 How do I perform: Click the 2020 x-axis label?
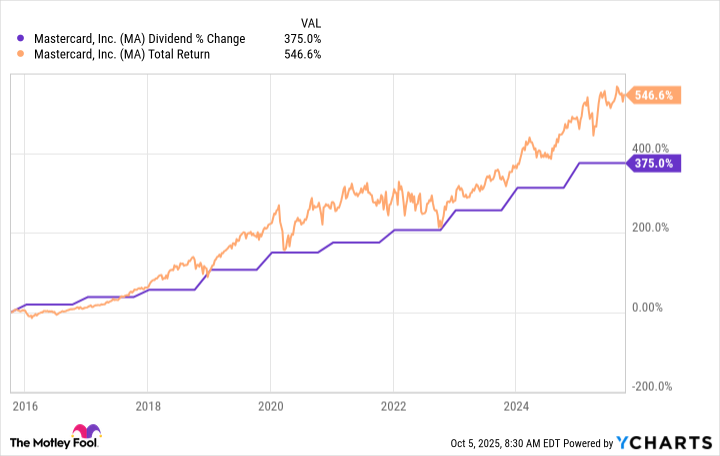[x=271, y=408]
